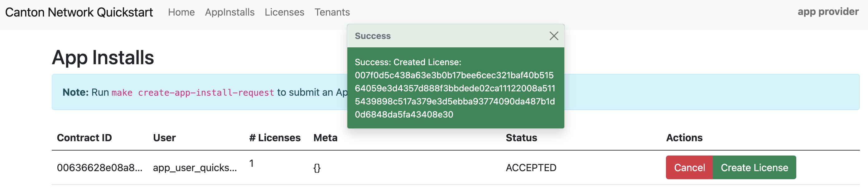The width and height of the screenshot is (868, 192).
Task: Dismiss the Success notification with the X
Action: (554, 36)
